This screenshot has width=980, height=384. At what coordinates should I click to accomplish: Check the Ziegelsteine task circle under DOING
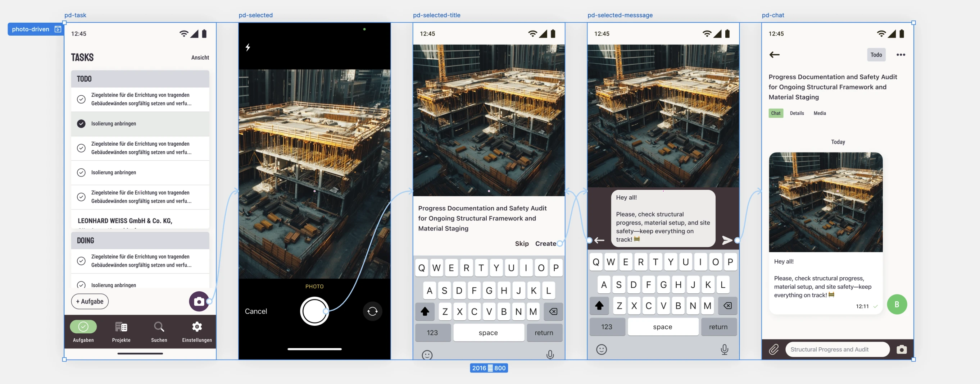click(81, 261)
